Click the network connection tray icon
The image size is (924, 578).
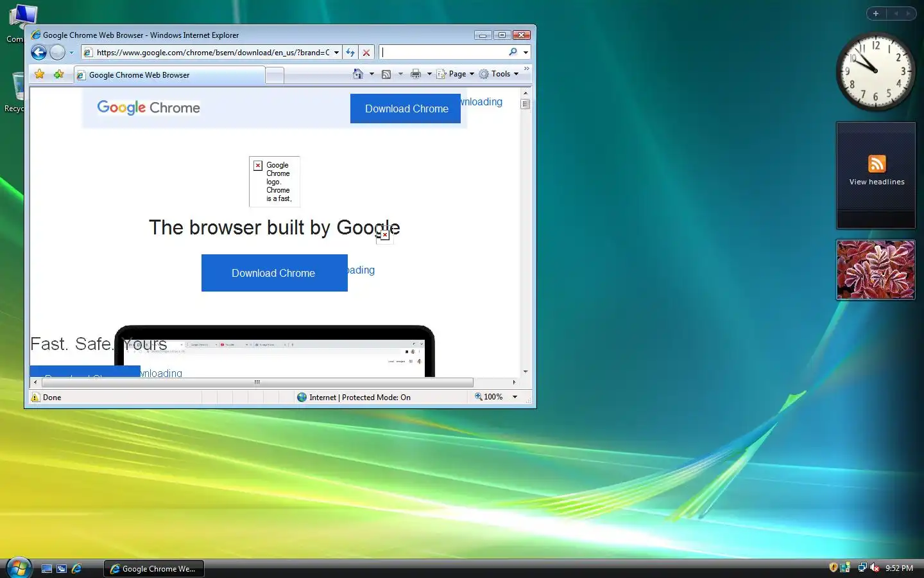(x=862, y=568)
